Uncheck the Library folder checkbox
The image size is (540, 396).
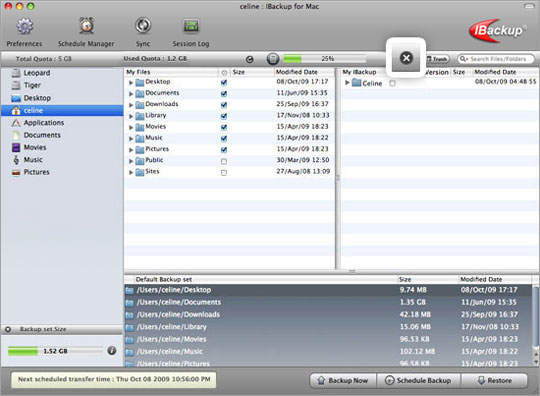224,116
